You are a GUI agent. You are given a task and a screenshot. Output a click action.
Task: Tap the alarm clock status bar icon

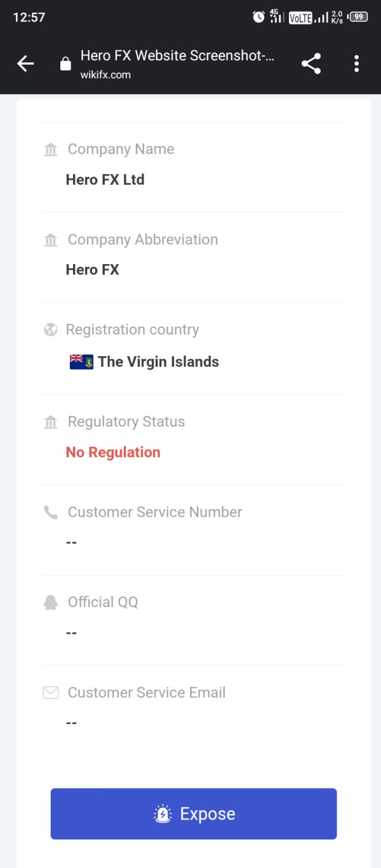click(258, 17)
